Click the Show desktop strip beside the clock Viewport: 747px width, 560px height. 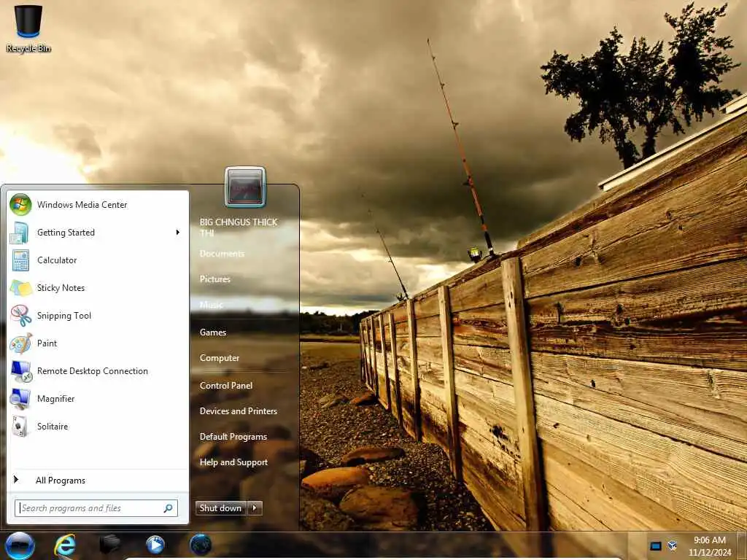(x=742, y=545)
